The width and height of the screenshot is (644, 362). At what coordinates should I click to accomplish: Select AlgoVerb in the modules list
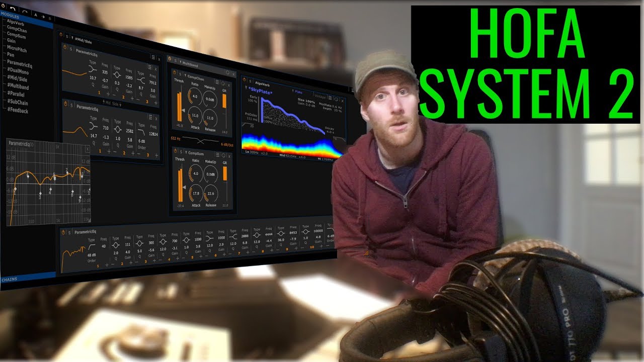16,22
